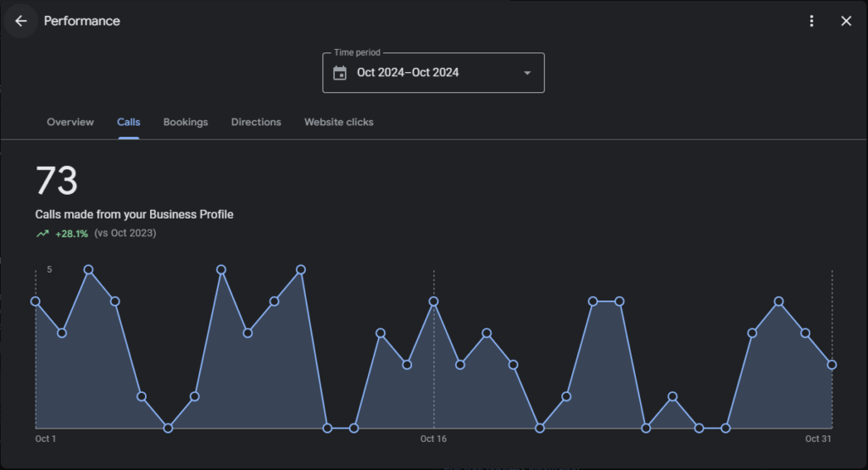This screenshot has width=868, height=470.
Task: Click the green trending-up arrow icon
Action: point(42,234)
